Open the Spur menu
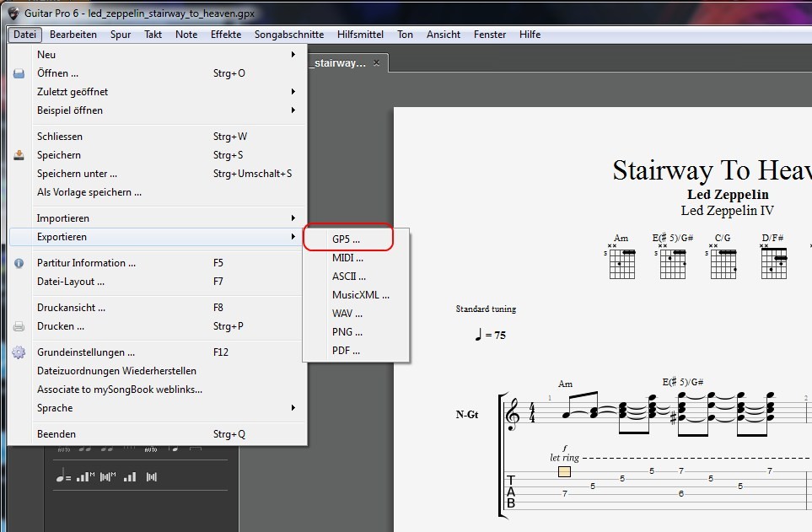The height and width of the screenshot is (532, 812). pyautogui.click(x=120, y=35)
